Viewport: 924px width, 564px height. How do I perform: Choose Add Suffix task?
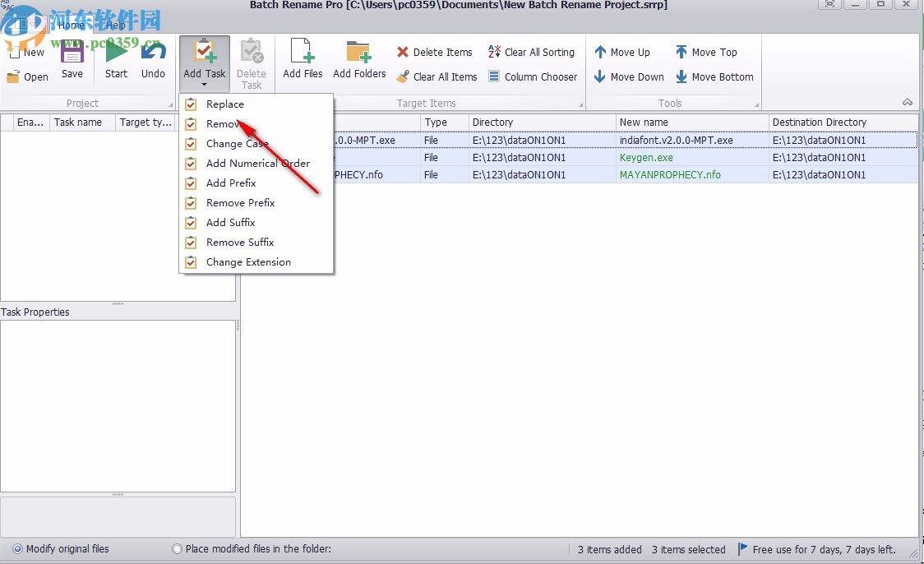256,223
